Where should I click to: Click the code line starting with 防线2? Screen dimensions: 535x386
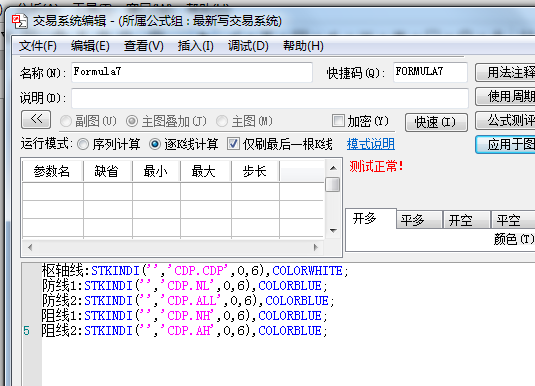click(188, 301)
